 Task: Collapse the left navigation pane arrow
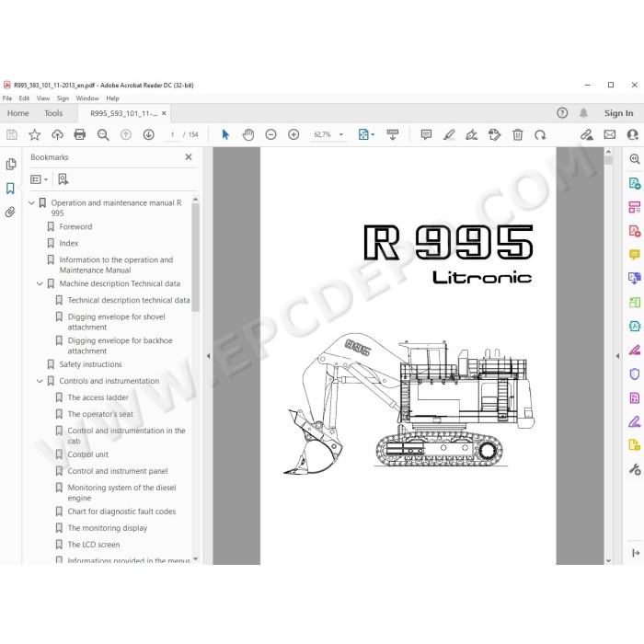(208, 356)
